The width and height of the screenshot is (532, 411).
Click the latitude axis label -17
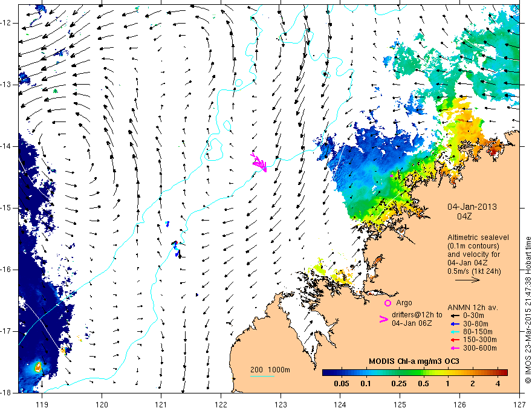pos(6,331)
